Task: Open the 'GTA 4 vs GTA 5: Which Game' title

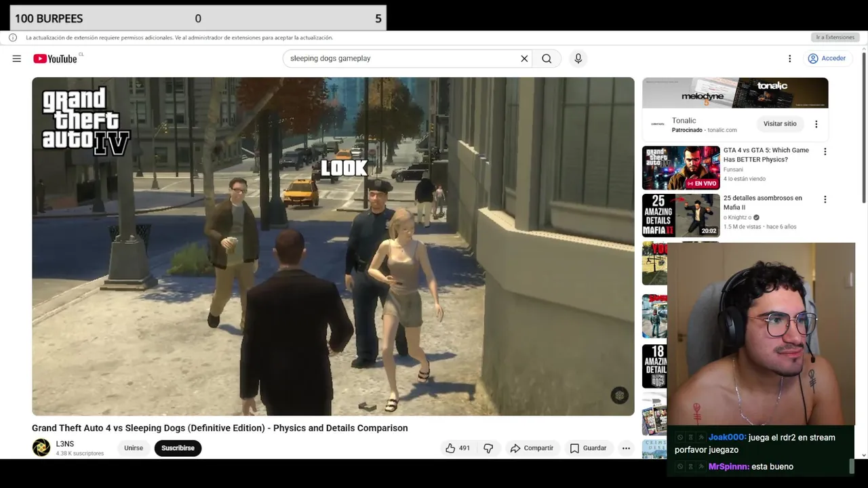Action: [x=766, y=155]
